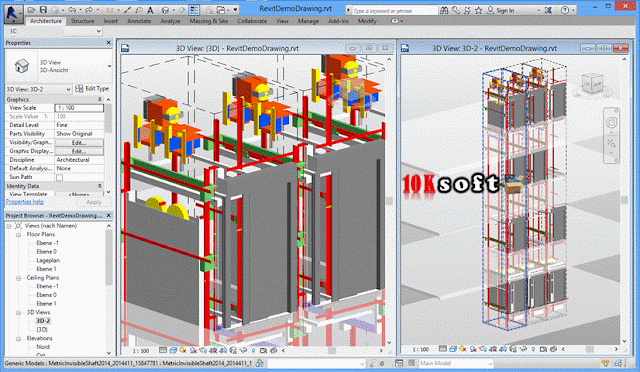Click the selection filter icon at status bar right
Screen dimensions: 640x372
coord(605,363)
